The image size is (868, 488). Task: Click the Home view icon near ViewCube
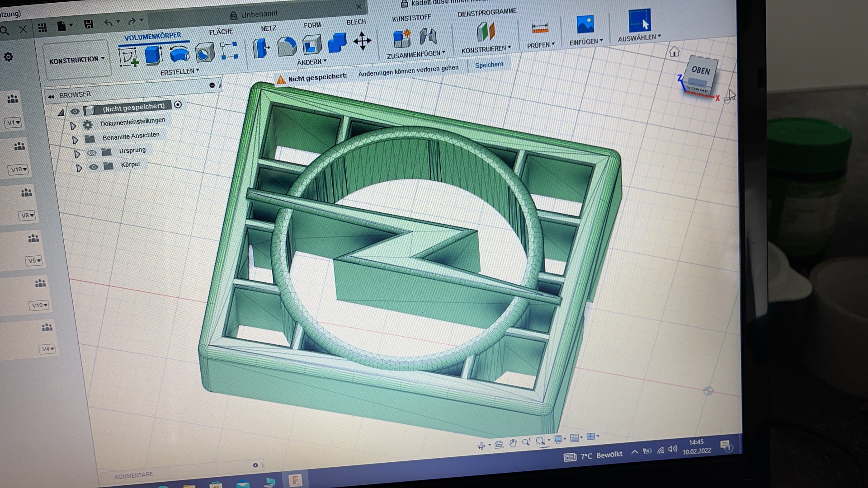tap(674, 52)
